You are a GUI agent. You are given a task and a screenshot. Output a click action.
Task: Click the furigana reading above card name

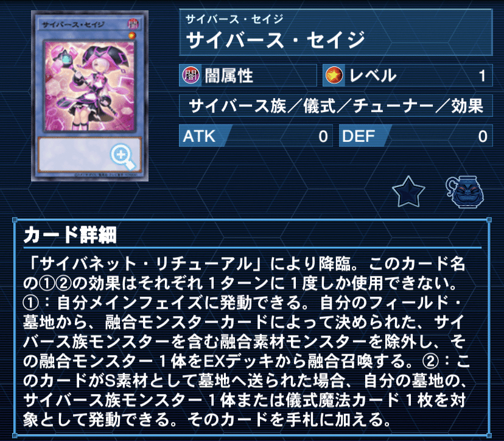click(x=234, y=19)
